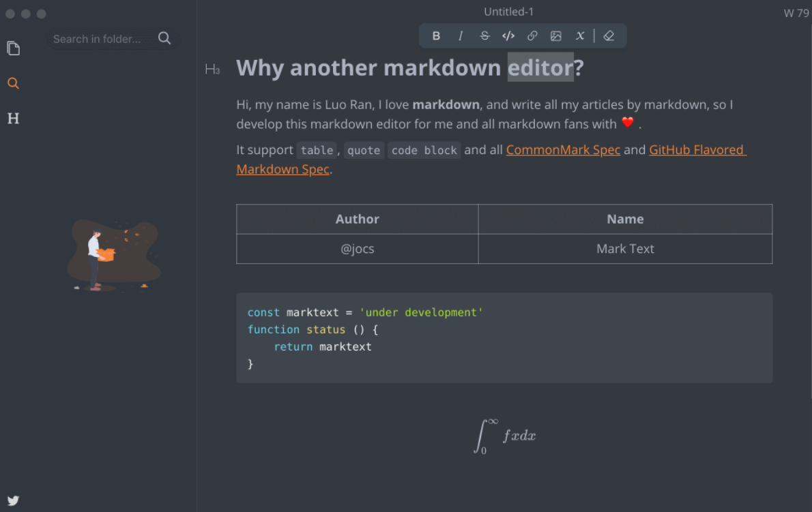The image size is (812, 512).
Task: Open the table of contents (H) sidebar icon
Action: (x=14, y=119)
